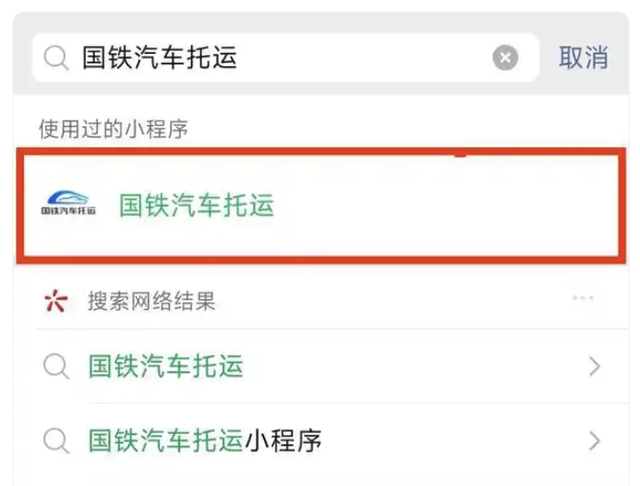Viewport: 640px width, 486px height.
Task: Expand the 国铁汽车托运小程序 suggestion chevron
Action: (x=595, y=441)
